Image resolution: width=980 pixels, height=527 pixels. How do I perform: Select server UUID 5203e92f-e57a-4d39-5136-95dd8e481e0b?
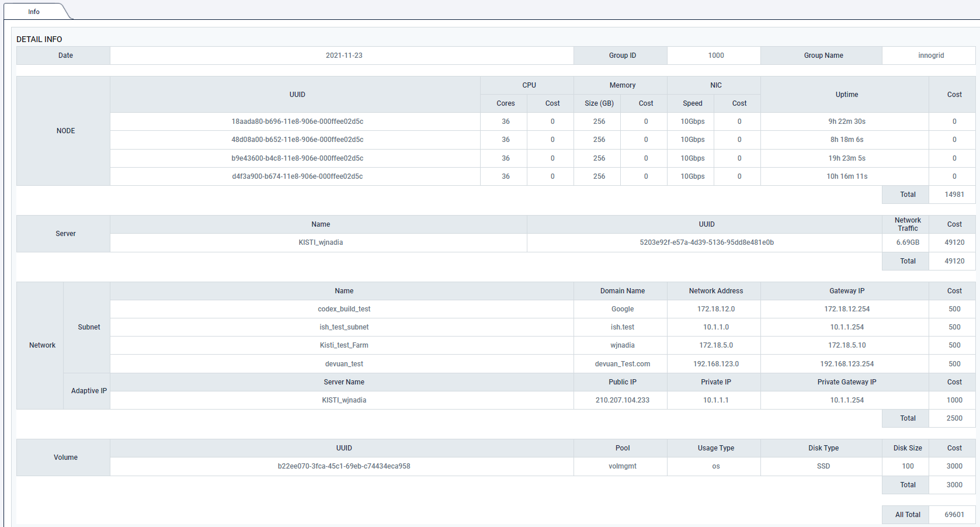coord(707,242)
